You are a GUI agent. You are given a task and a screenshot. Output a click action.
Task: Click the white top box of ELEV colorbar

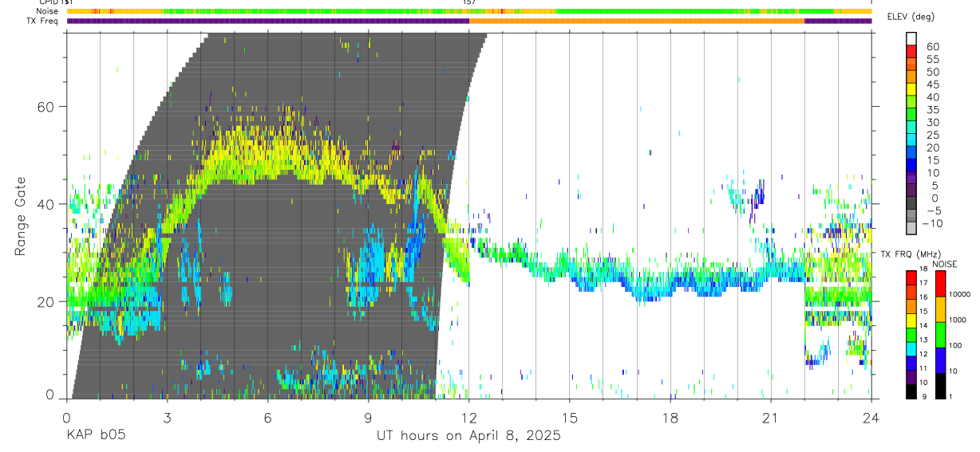point(911,39)
